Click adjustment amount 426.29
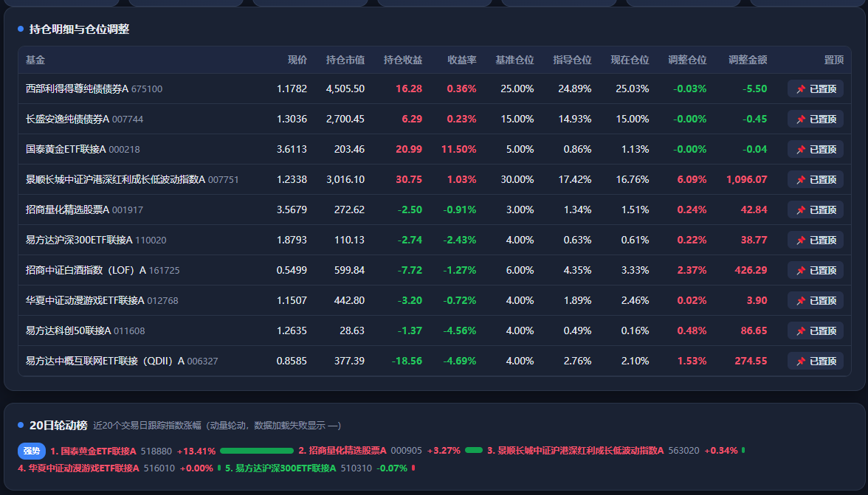 coord(751,271)
